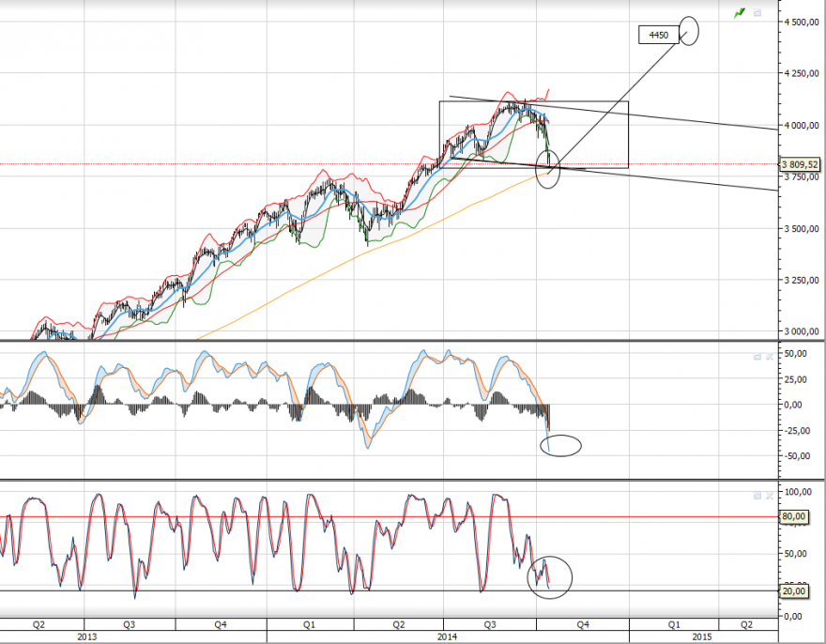Click the 100,00 value on stochastic axis
This screenshot has height=644, width=826.
click(798, 492)
